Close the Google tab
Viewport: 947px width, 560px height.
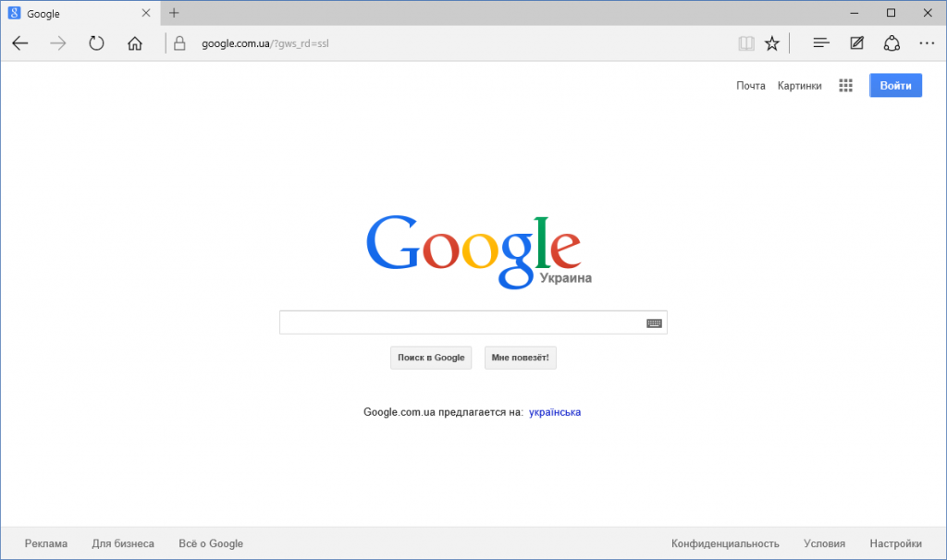(146, 13)
